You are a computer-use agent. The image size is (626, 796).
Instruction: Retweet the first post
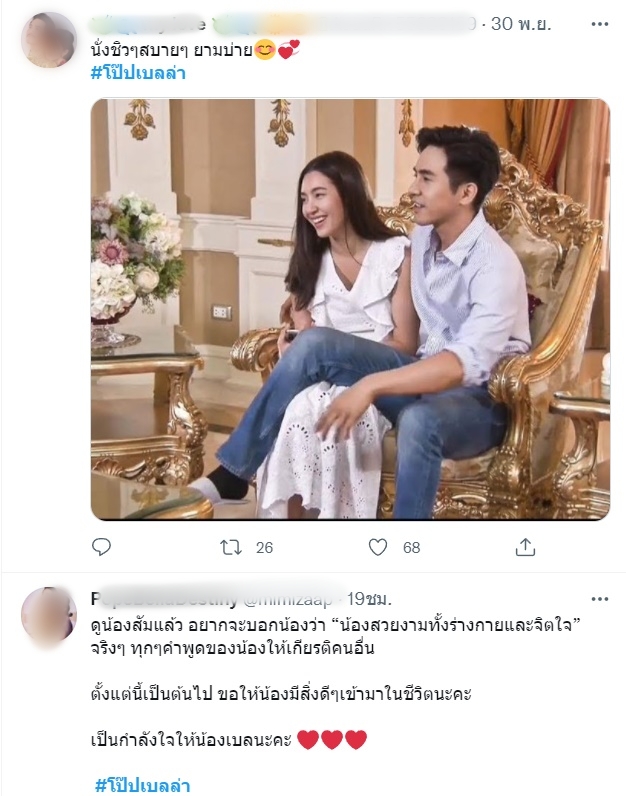[x=230, y=547]
